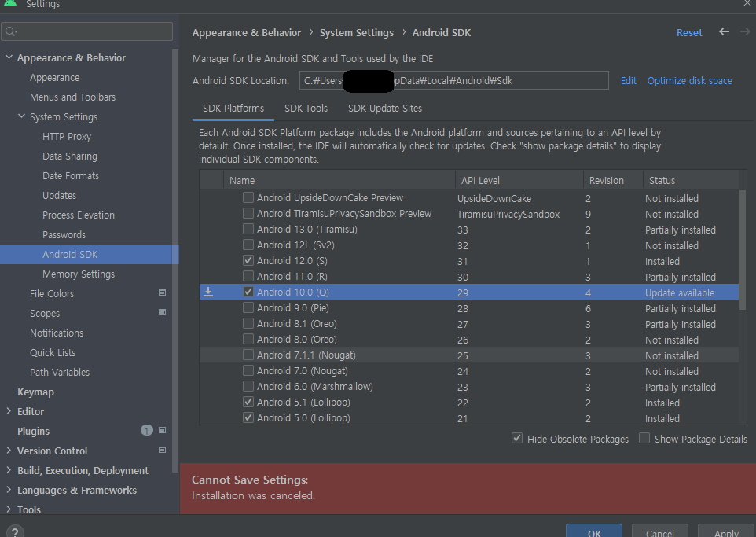Click Edit link for SDK location
Screen dimensions: 756x537
pos(628,80)
